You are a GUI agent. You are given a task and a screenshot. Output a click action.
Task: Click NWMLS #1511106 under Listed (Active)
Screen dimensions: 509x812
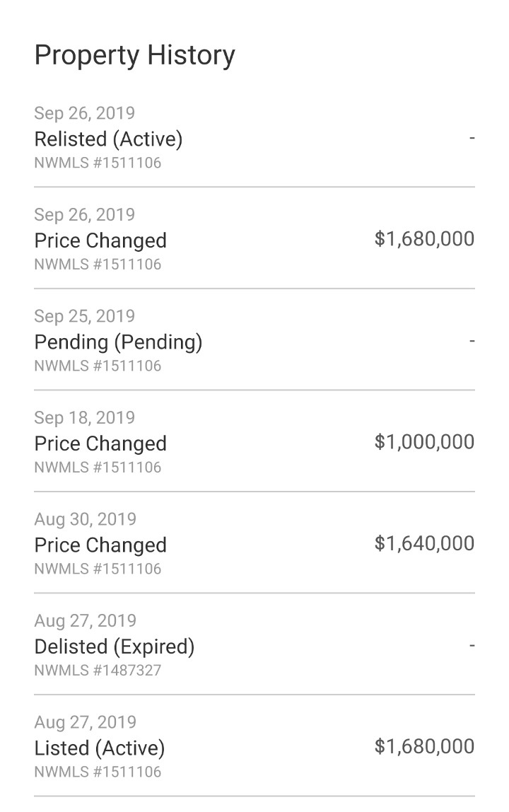(98, 772)
